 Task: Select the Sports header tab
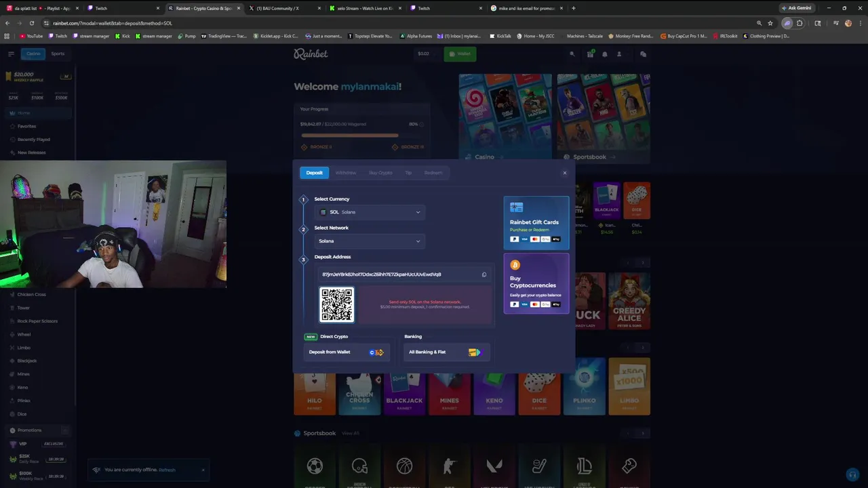(58, 54)
